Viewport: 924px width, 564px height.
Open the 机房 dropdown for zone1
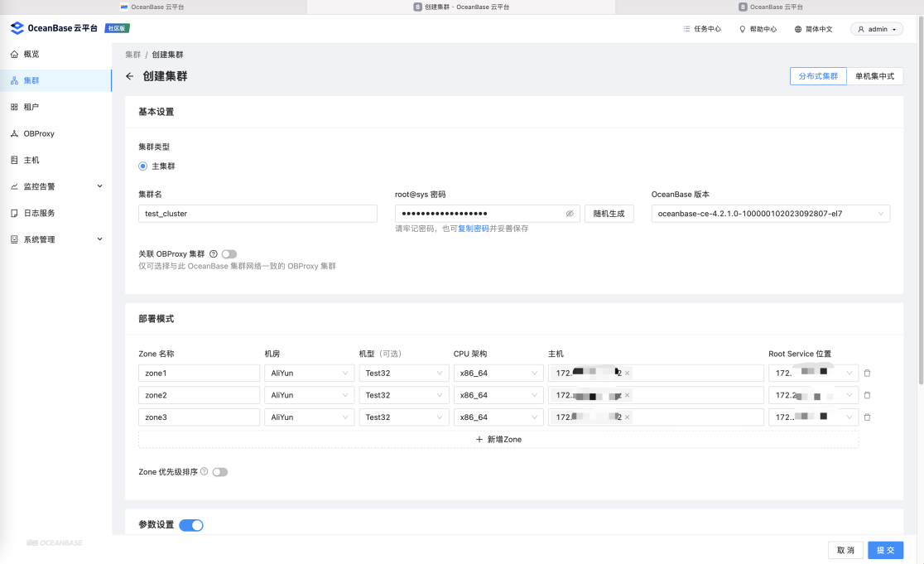pos(310,373)
